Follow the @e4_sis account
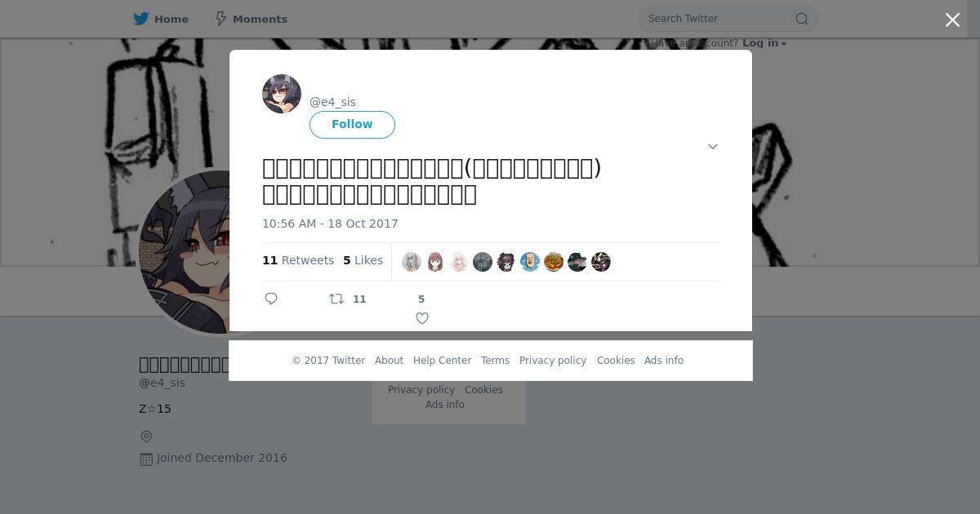980x514 pixels. point(352,124)
